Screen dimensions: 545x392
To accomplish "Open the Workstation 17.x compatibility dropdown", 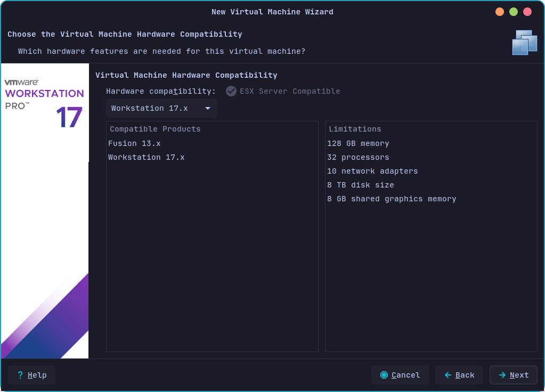I will pyautogui.click(x=161, y=108).
